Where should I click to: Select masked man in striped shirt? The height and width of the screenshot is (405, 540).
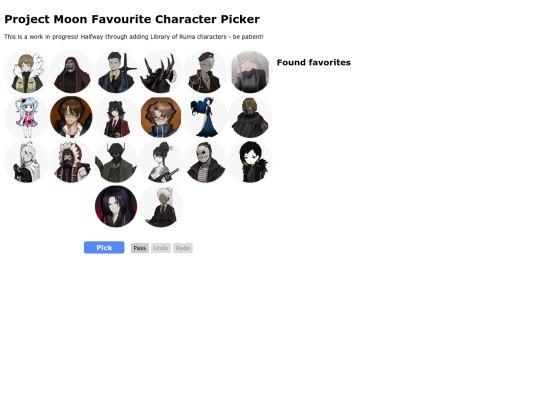(206, 162)
